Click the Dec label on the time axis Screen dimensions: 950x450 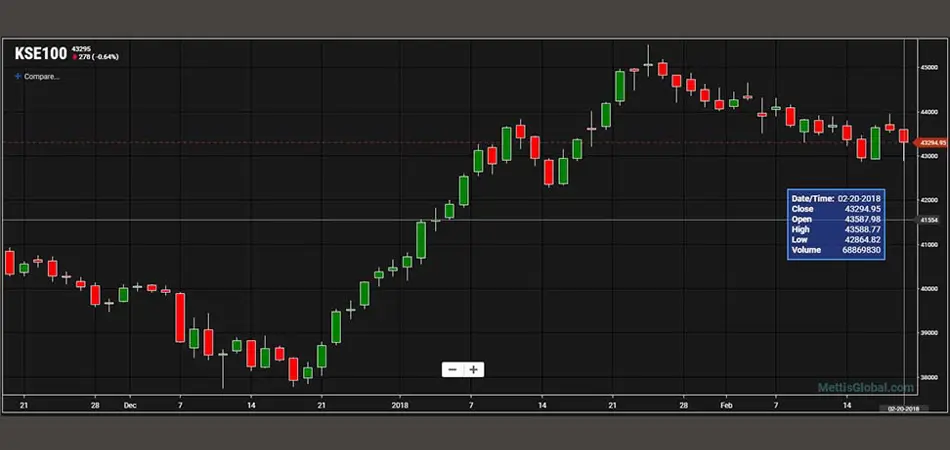[129, 406]
